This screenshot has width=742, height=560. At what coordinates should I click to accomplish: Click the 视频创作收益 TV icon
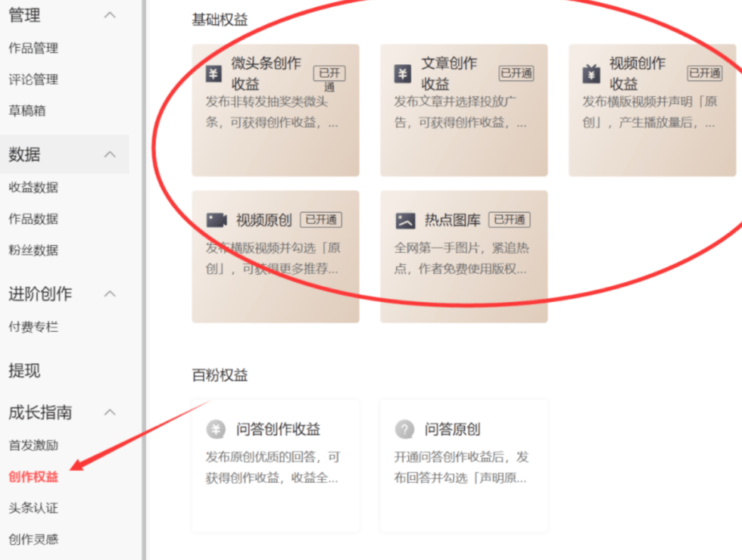pos(591,74)
